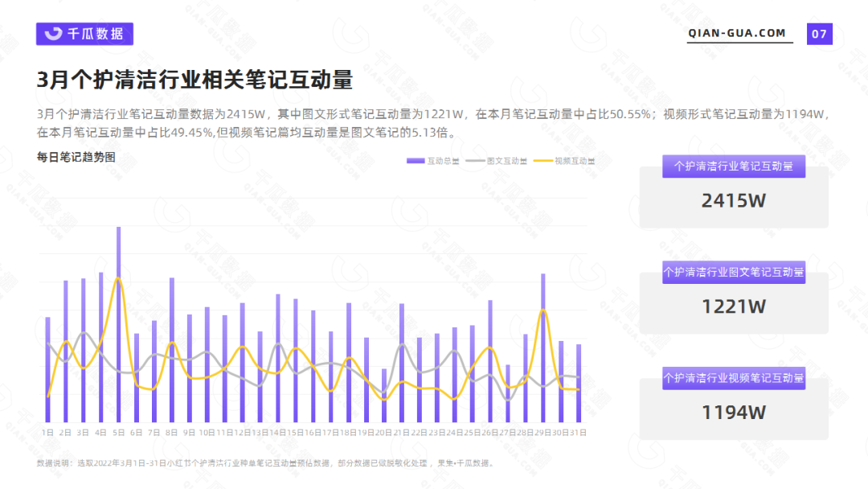
Task: Select the gray 图文互动量 legend marker
Action: (476, 161)
